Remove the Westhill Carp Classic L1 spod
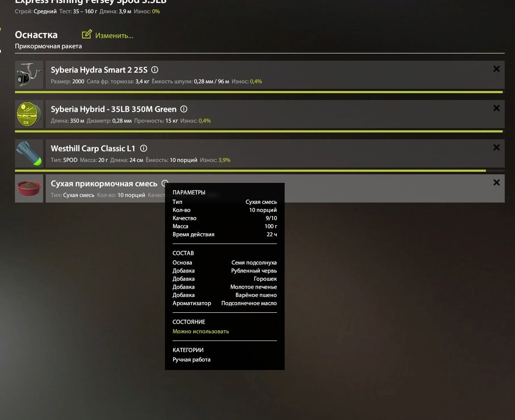Screen dimensions: 515x420 497,147
